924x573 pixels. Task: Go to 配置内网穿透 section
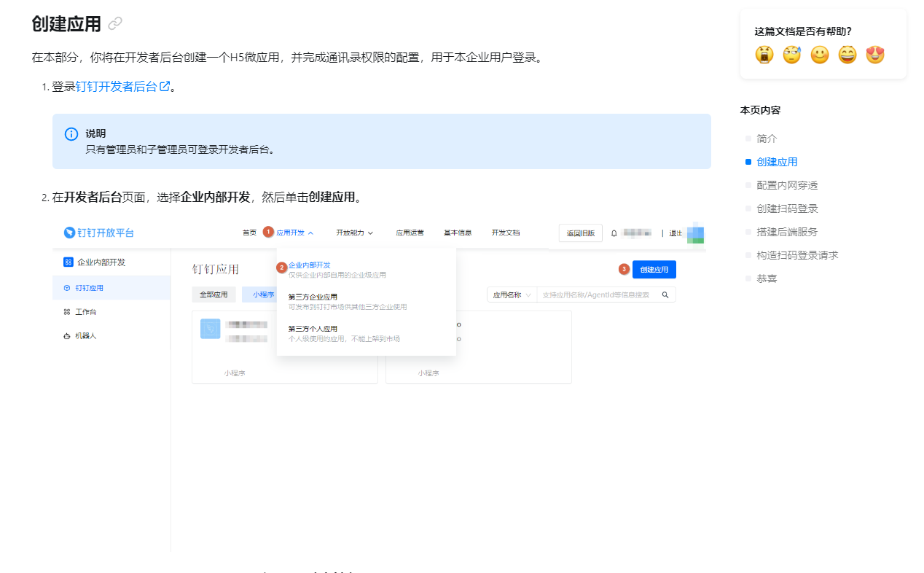787,185
